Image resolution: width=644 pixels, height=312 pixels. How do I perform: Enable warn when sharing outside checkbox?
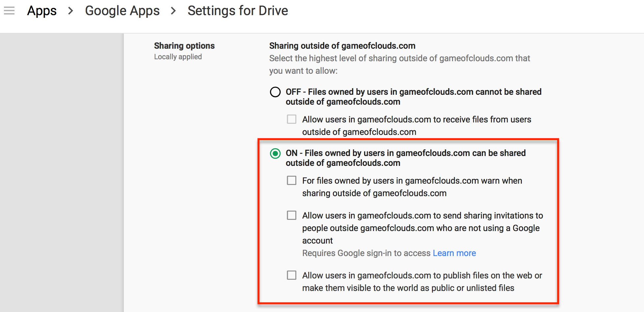pyautogui.click(x=292, y=180)
